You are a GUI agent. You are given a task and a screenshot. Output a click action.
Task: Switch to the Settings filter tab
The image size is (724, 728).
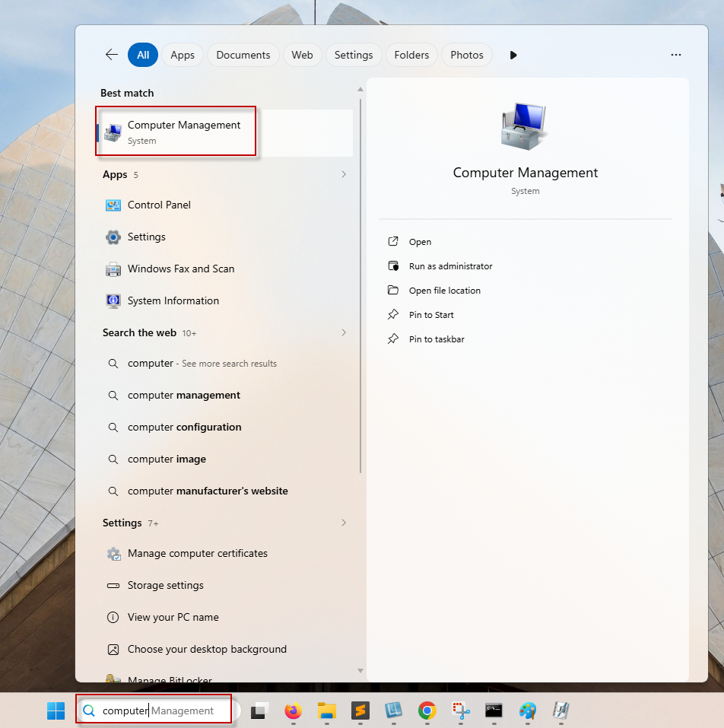pyautogui.click(x=354, y=55)
